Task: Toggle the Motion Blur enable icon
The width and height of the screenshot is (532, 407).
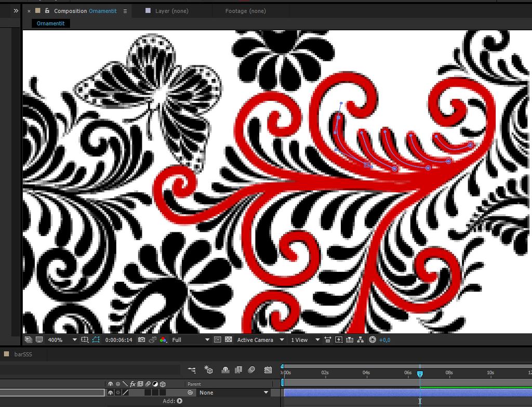Action: tap(251, 370)
